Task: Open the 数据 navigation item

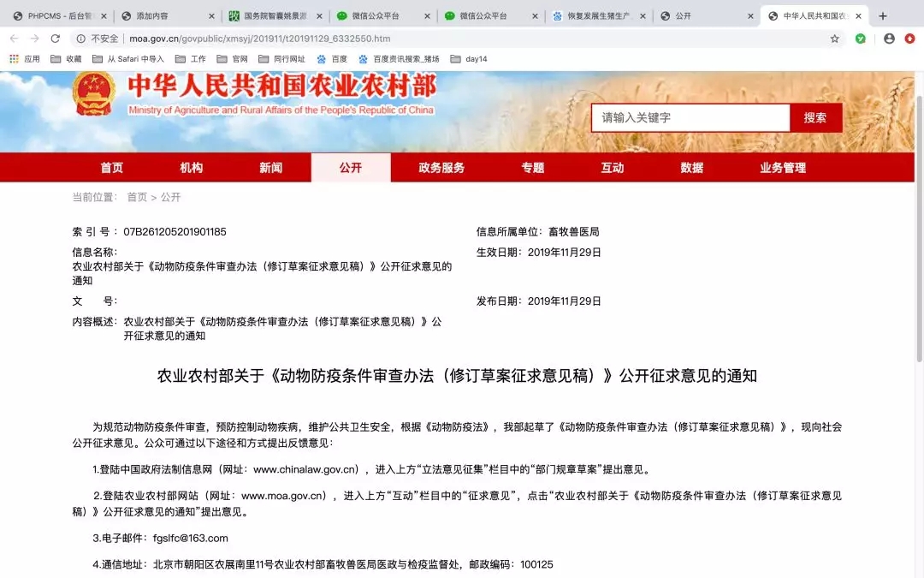Action: (x=692, y=168)
